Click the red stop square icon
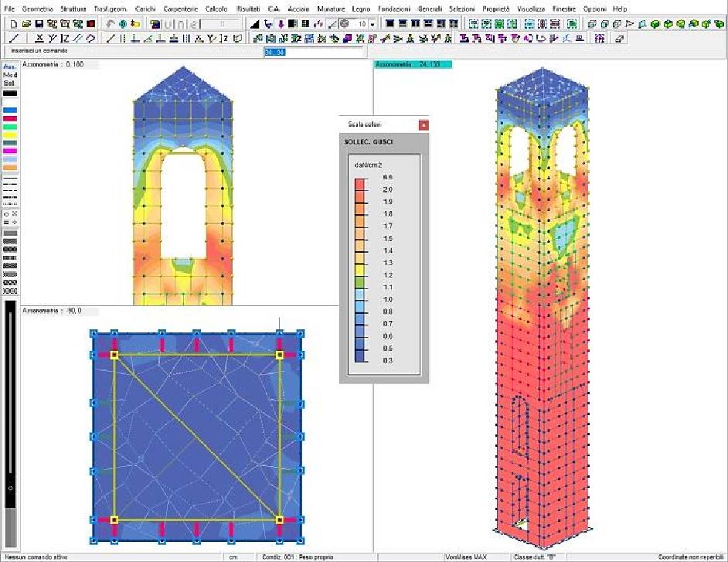The height and width of the screenshot is (562, 728). tap(91, 24)
